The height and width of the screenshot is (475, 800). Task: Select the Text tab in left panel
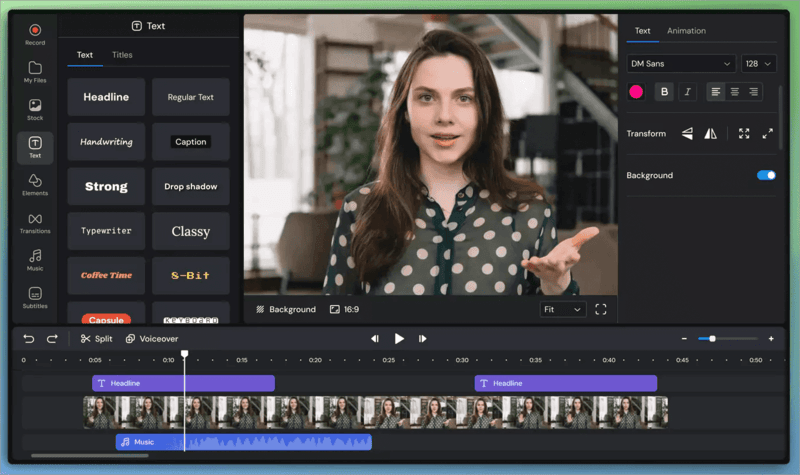coord(85,55)
